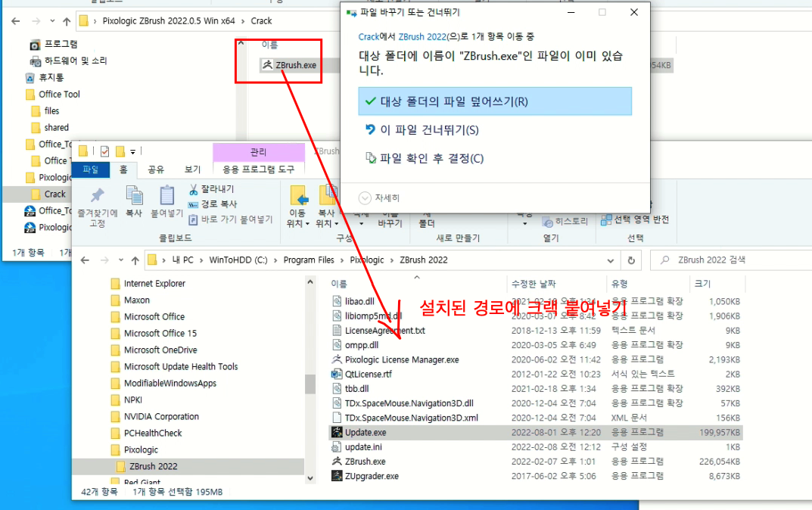812x510 pixels.
Task: Click Program Files in the address breadcrumb
Action: pyautogui.click(x=309, y=260)
